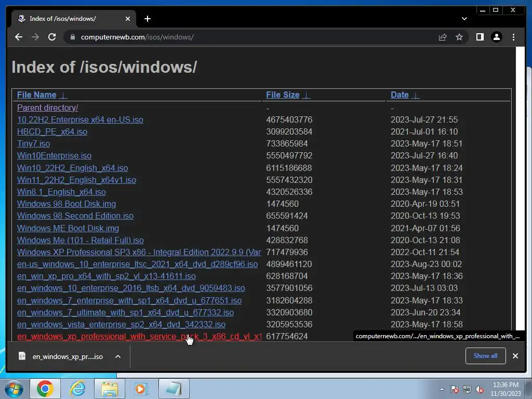The width and height of the screenshot is (532, 399).
Task: Click en_windows_7_ultimate_with_sp1 iso link
Action: [125, 312]
